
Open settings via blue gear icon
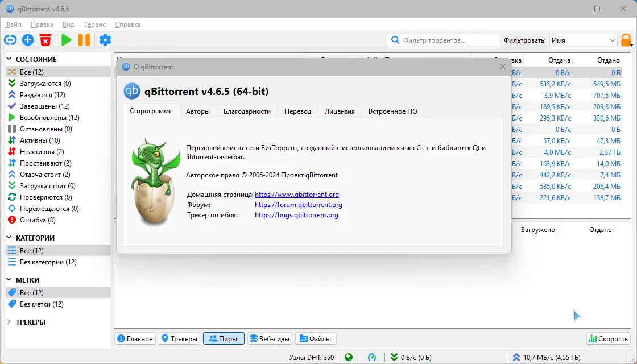[x=105, y=40]
